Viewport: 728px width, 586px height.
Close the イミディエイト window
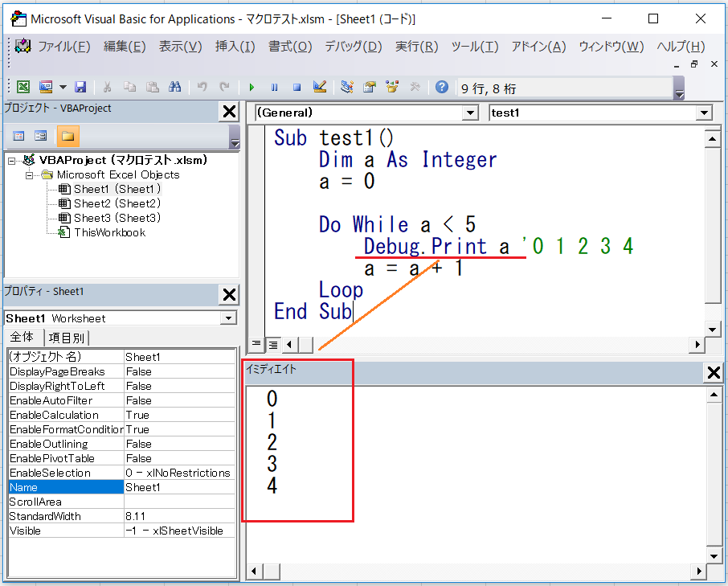(713, 371)
